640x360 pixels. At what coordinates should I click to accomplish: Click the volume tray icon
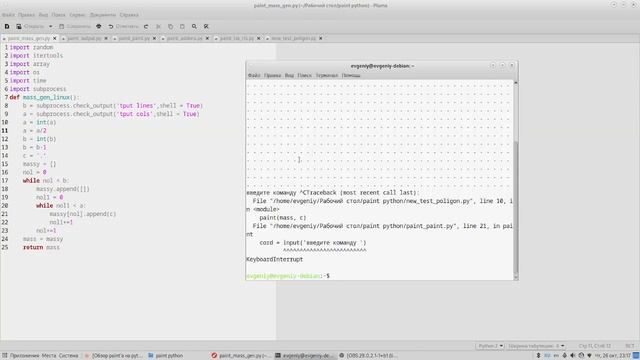tap(573, 356)
